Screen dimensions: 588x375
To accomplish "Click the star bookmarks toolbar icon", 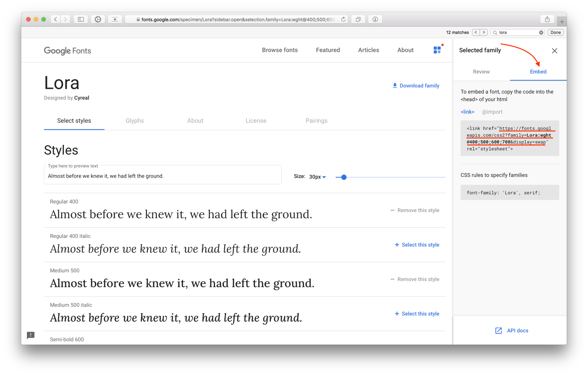I will [x=115, y=20].
